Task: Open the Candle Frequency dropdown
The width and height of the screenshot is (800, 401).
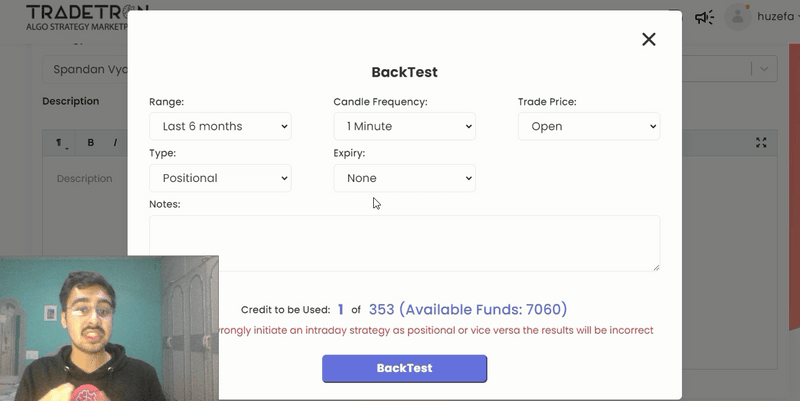Action: pyautogui.click(x=404, y=126)
